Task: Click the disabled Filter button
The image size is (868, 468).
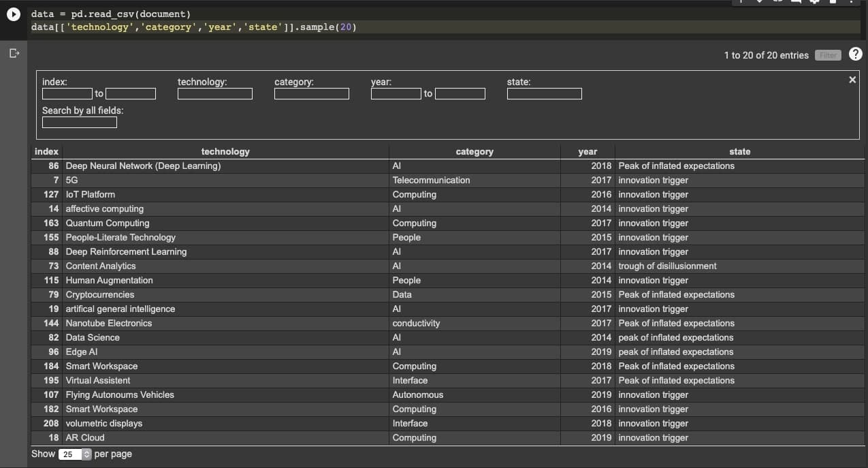Action: (x=828, y=55)
